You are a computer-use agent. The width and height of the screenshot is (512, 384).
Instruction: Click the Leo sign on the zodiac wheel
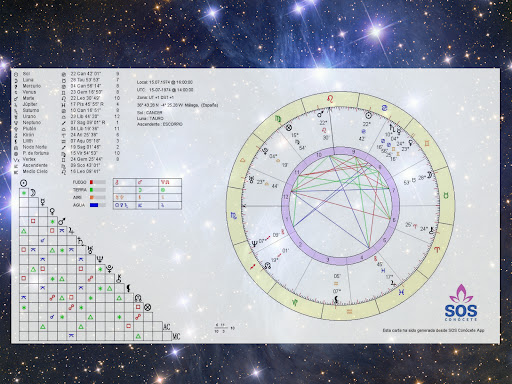point(331,98)
